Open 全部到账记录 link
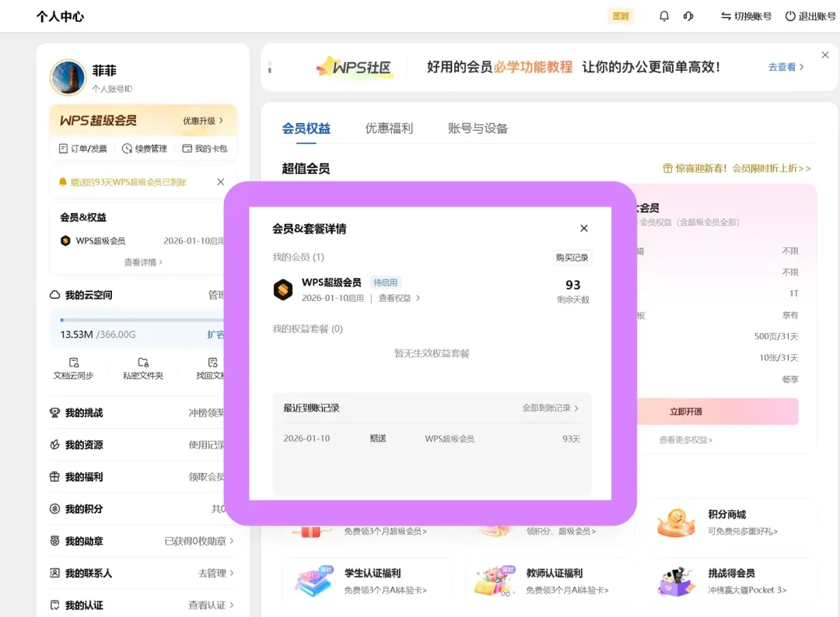840x617 pixels. pos(550,408)
